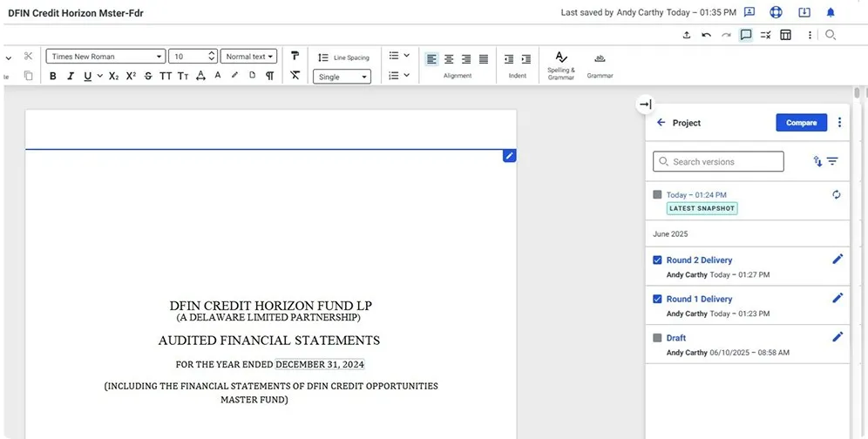Viewport: 868px width, 439px height.
Task: Select the Format Painter tool
Action: coord(295,56)
